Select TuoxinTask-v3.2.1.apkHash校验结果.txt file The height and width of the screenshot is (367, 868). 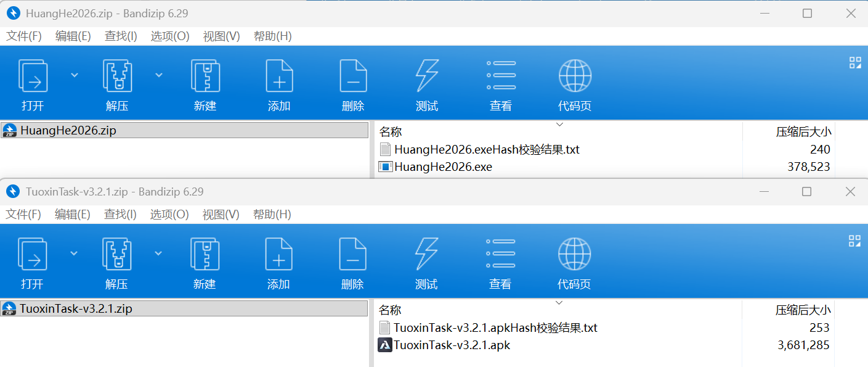[495, 328]
